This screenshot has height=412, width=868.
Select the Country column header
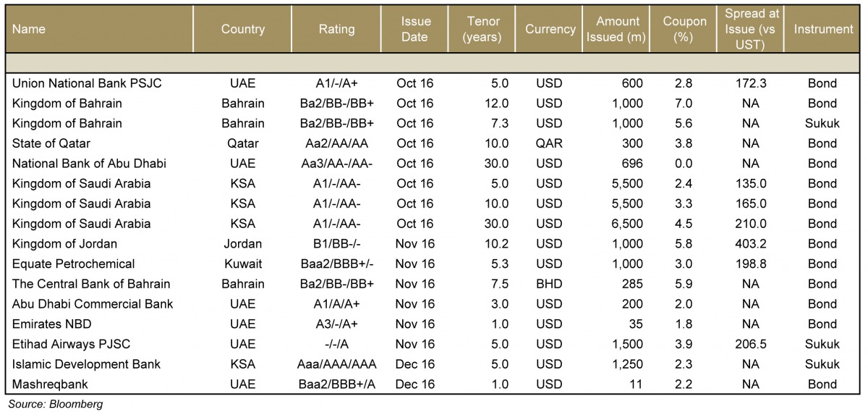(243, 29)
